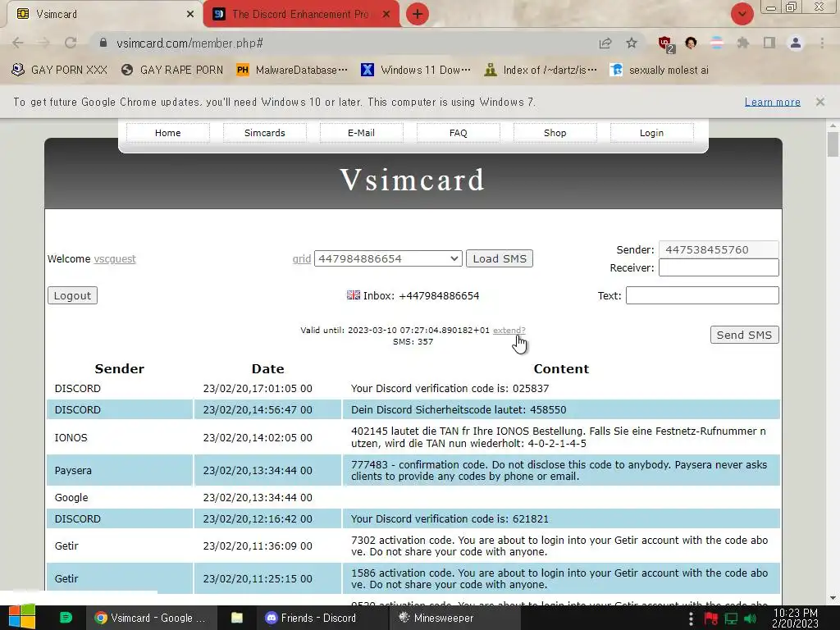Viewport: 840px width, 630px height.
Task: Click the Text message input field
Action: tap(702, 295)
